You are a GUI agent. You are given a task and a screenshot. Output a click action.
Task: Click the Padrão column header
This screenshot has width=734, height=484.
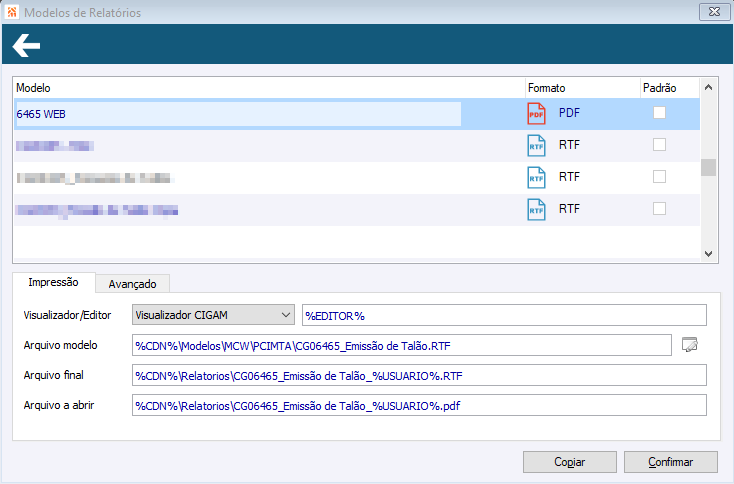tap(670, 88)
